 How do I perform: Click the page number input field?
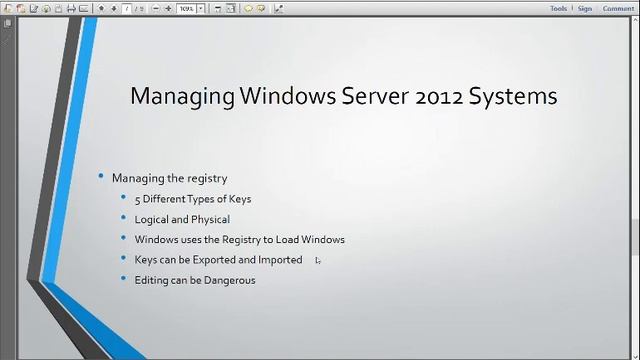click(127, 8)
